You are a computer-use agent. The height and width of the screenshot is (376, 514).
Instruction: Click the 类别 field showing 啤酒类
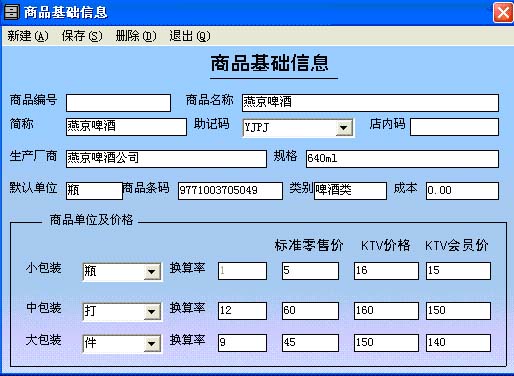point(350,191)
